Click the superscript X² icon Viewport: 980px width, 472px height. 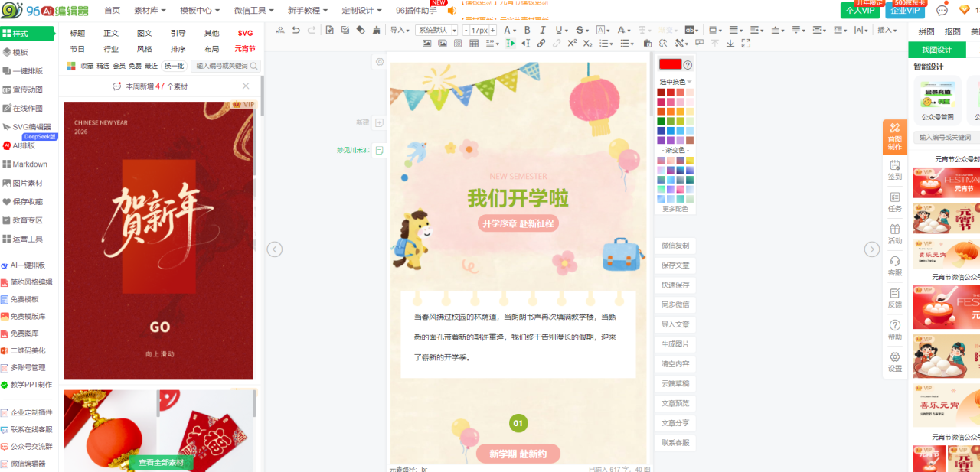[x=572, y=44]
